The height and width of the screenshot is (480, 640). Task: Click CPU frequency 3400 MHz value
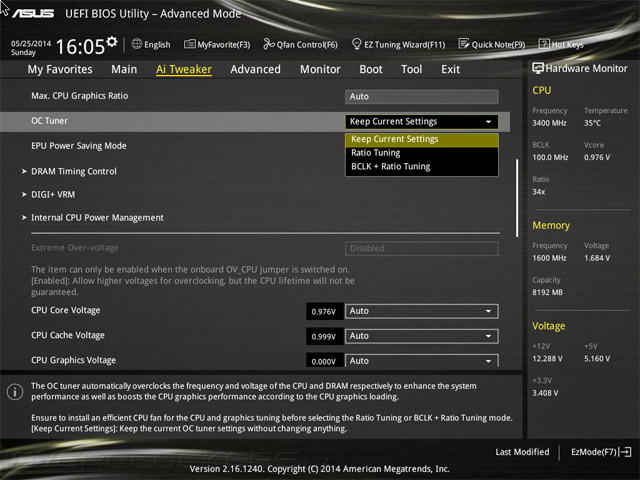[x=549, y=123]
